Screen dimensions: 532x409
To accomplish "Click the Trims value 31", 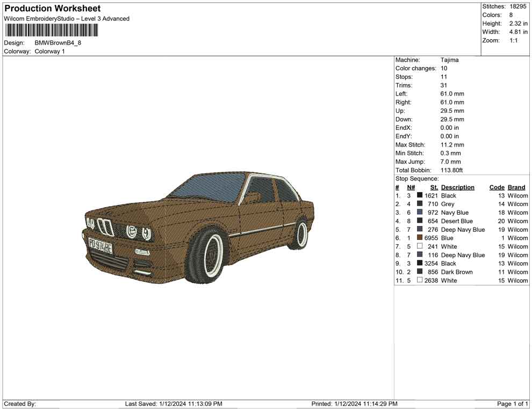I will (444, 85).
